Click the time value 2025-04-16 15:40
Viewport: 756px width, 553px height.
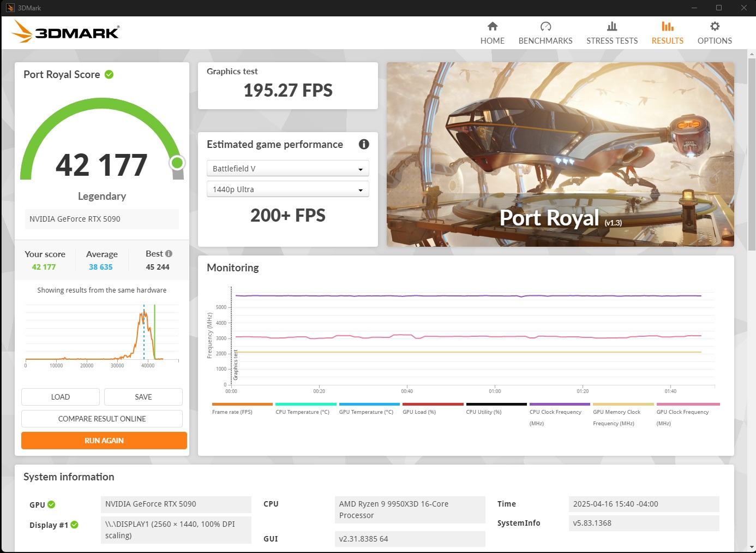click(x=644, y=504)
